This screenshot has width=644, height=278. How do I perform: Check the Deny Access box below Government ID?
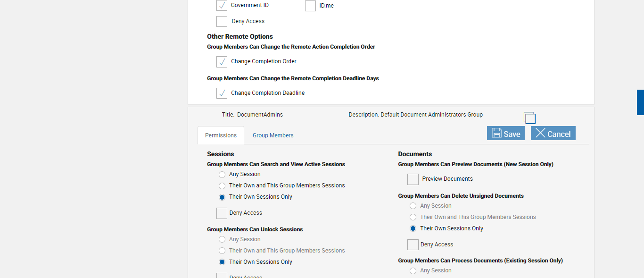(x=222, y=22)
